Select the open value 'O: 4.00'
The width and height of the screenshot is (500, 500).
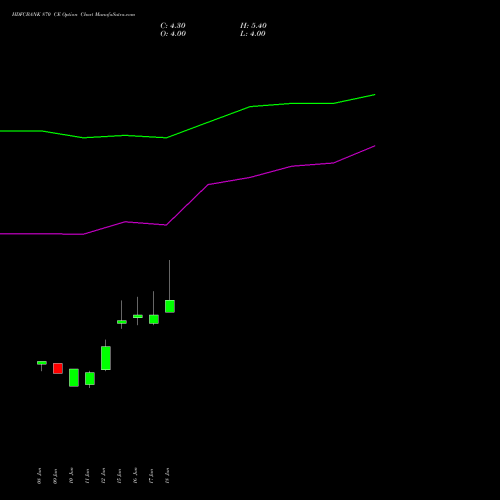click(173, 34)
